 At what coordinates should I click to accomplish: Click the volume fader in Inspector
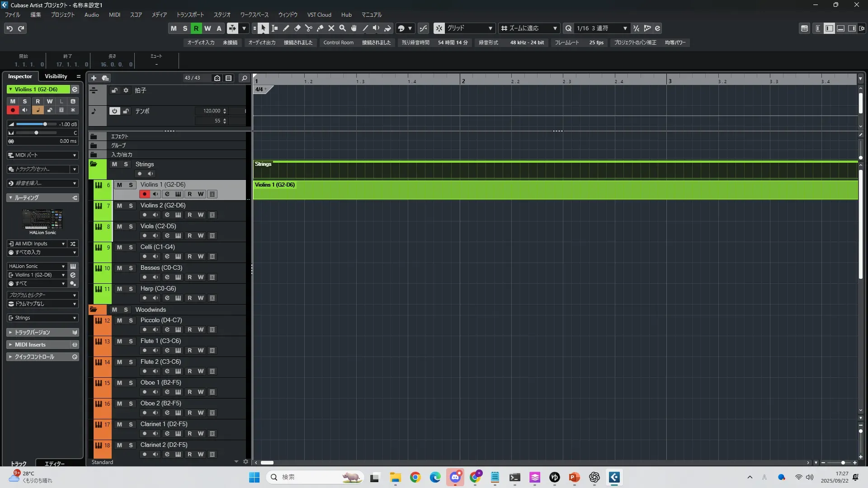point(45,124)
